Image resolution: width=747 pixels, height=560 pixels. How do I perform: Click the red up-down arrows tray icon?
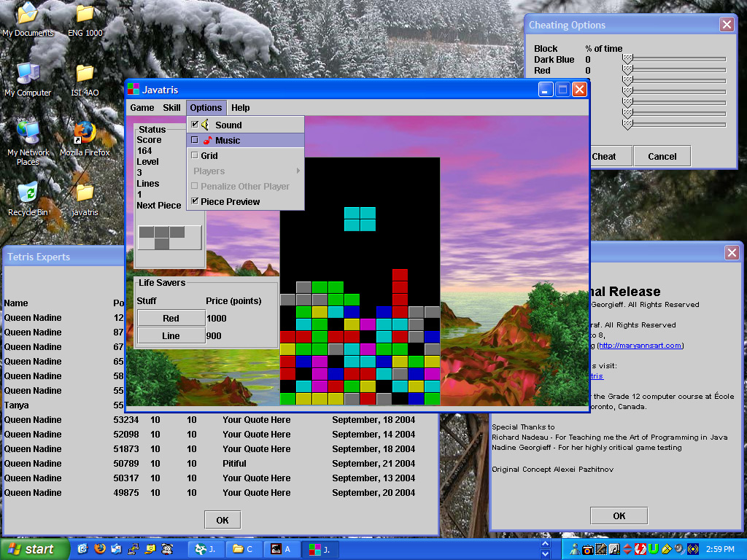click(x=627, y=549)
